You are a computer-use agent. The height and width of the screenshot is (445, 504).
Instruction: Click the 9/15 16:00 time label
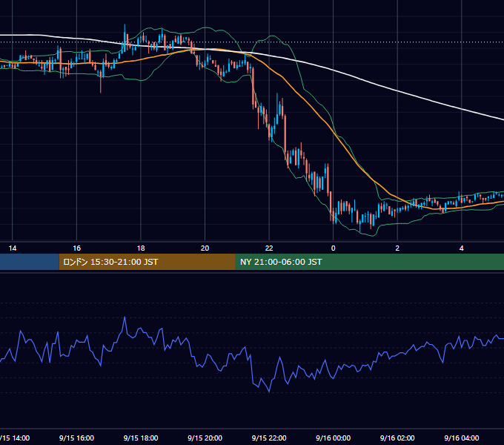click(76, 438)
